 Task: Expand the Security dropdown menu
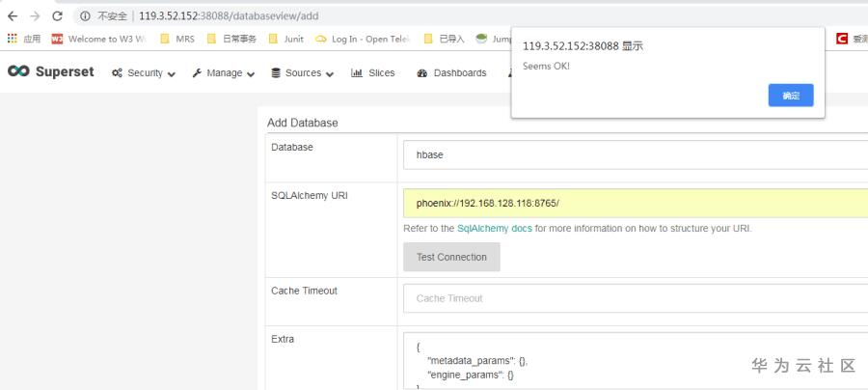(144, 73)
